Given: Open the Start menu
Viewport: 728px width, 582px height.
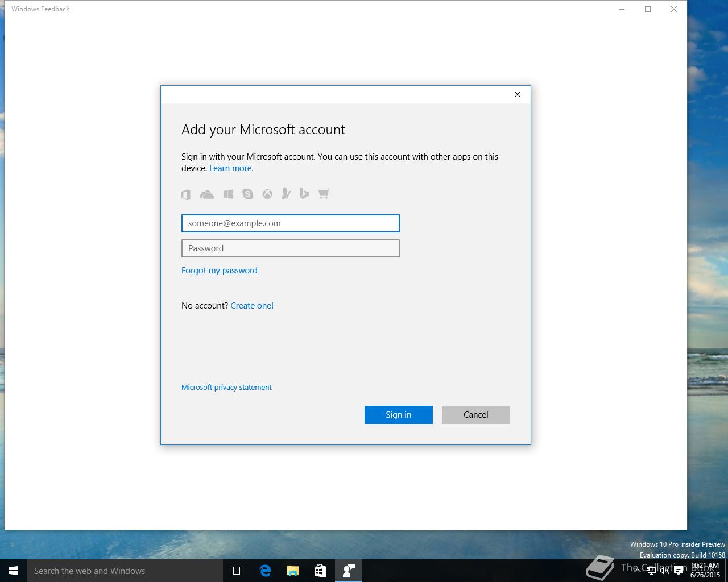Looking at the screenshot, I should point(14,571).
